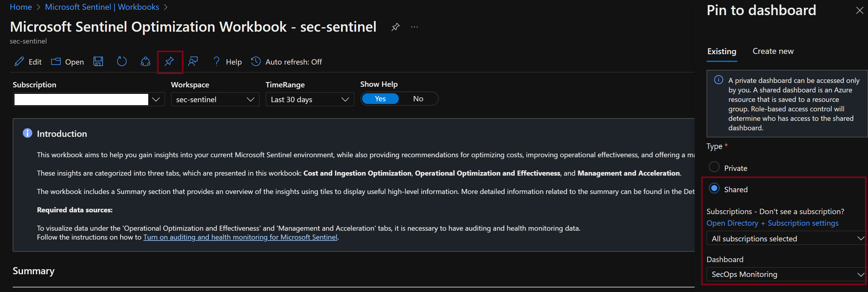Click the Edit pencil icon in toolbar
This screenshot has height=292, width=868.
(x=20, y=62)
